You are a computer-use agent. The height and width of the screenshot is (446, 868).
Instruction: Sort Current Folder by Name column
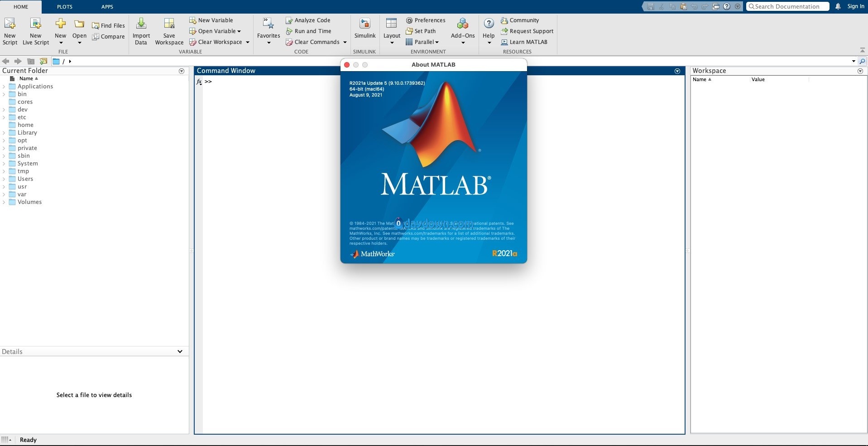pyautogui.click(x=29, y=78)
